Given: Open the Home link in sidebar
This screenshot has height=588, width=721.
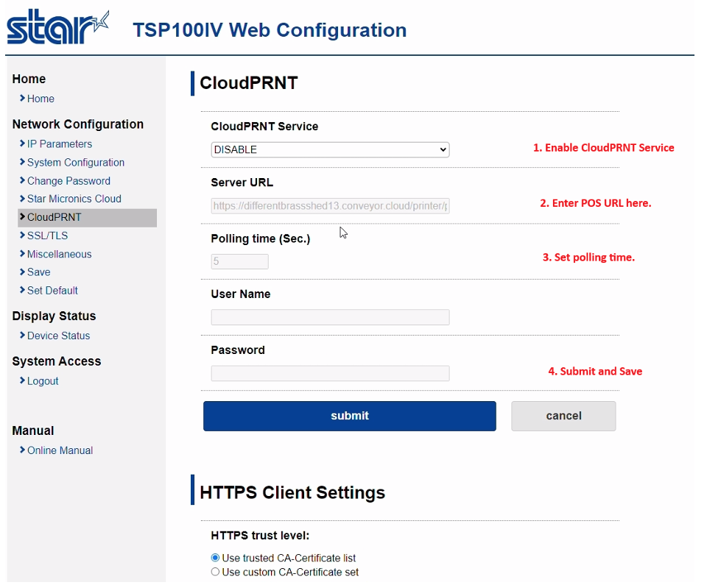Looking at the screenshot, I should pos(41,99).
